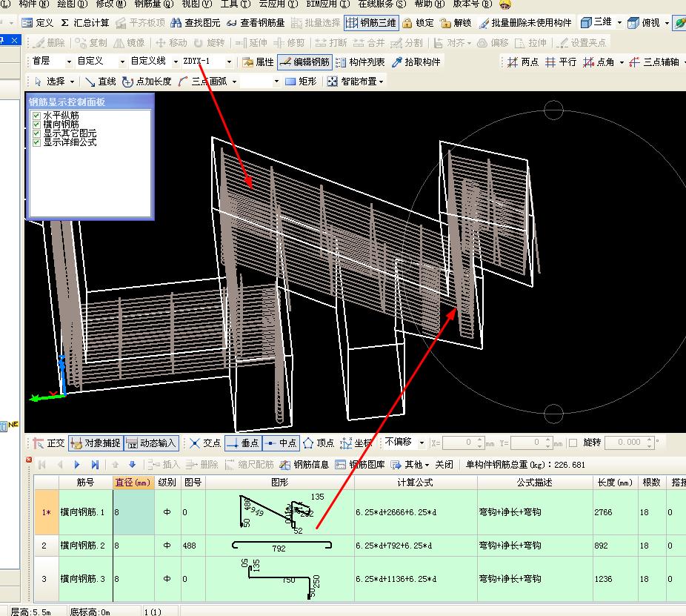Click diameter cell of 横向钢筋.1
The height and width of the screenshot is (616, 686).
(x=133, y=512)
